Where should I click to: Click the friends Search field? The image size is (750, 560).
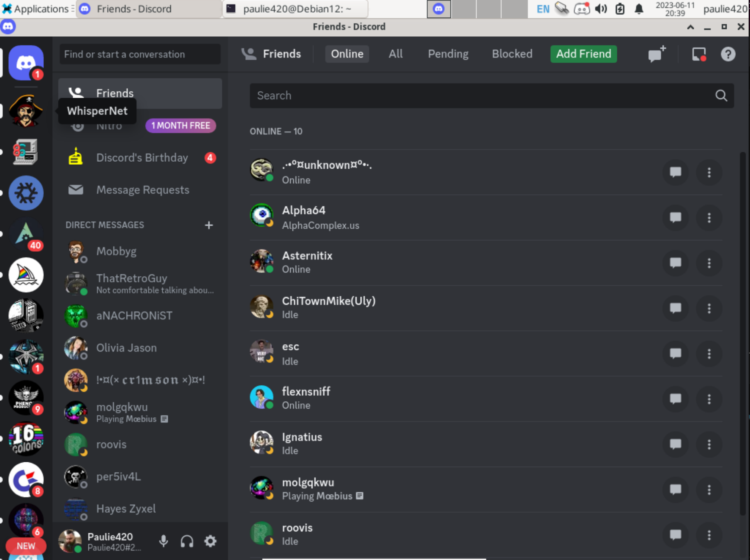[x=492, y=96]
